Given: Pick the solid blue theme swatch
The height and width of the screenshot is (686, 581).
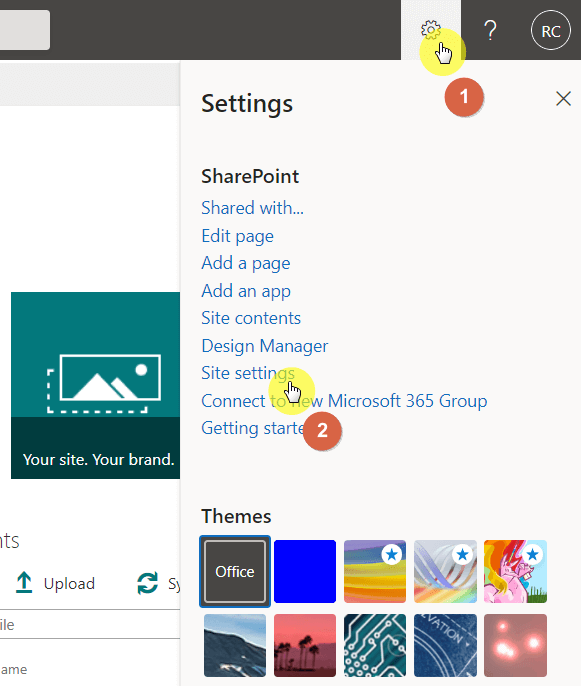Looking at the screenshot, I should point(305,571).
